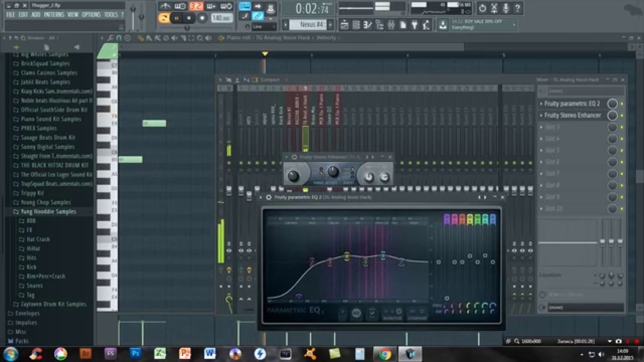Toggle Fruity Stereo Enhancer slot enable LED

point(622,115)
